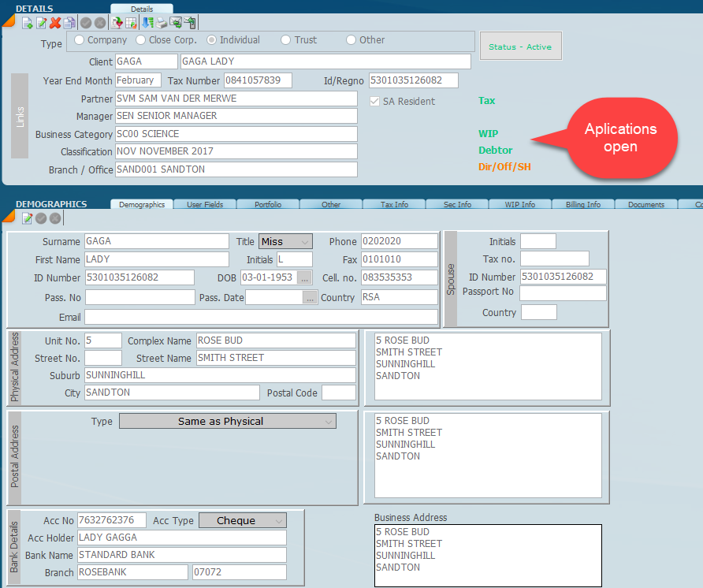Click the grid table icon in Details toolbar
Viewport: 703px width, 588px height.
pos(131,23)
